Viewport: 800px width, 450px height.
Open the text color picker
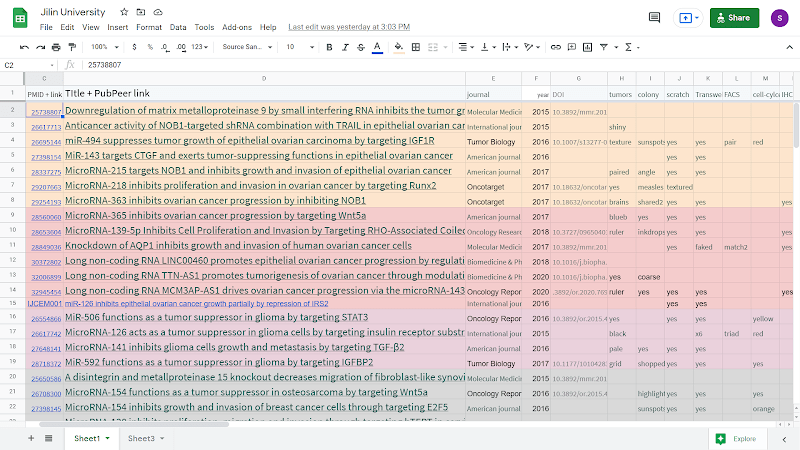pyautogui.click(x=377, y=46)
